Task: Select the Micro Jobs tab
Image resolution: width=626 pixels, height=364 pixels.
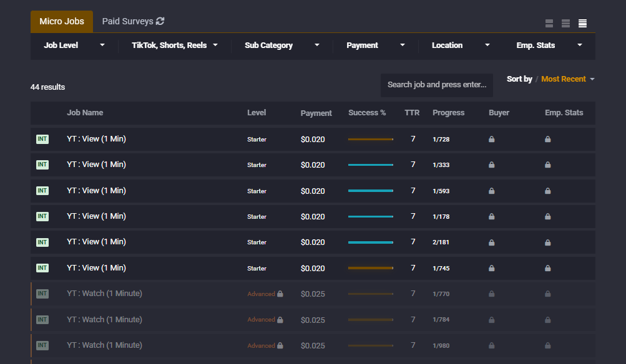Action: tap(62, 21)
